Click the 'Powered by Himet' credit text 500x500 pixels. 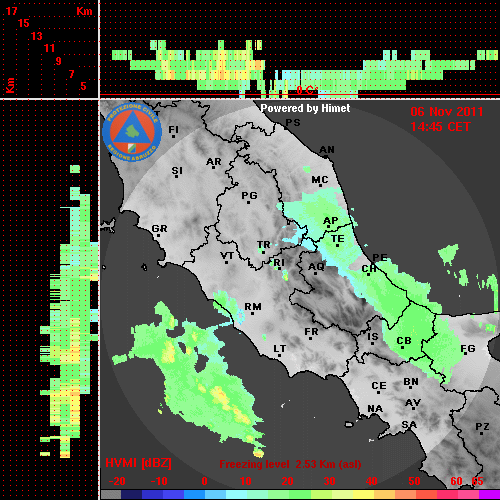click(x=305, y=108)
